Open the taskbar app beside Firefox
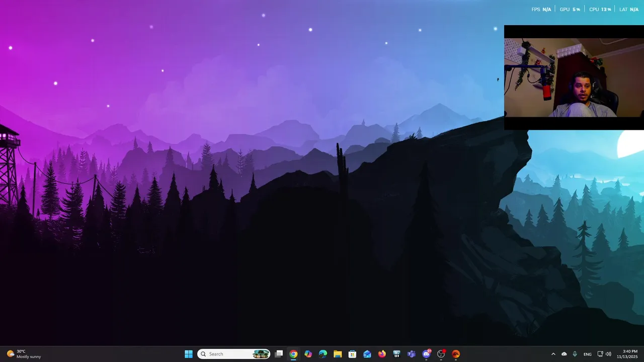Viewport: 644px width, 362px height. click(396, 354)
